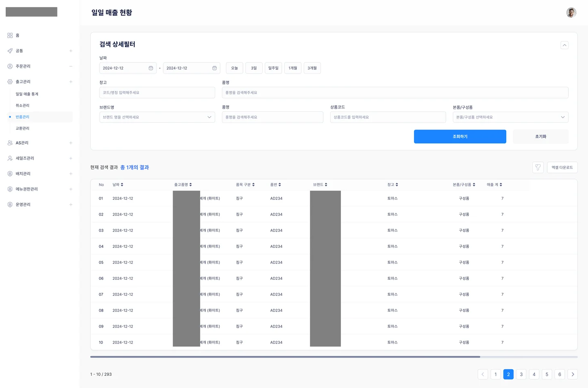Open the 브랜드명 dropdown
This screenshot has width=588, height=388.
157,117
